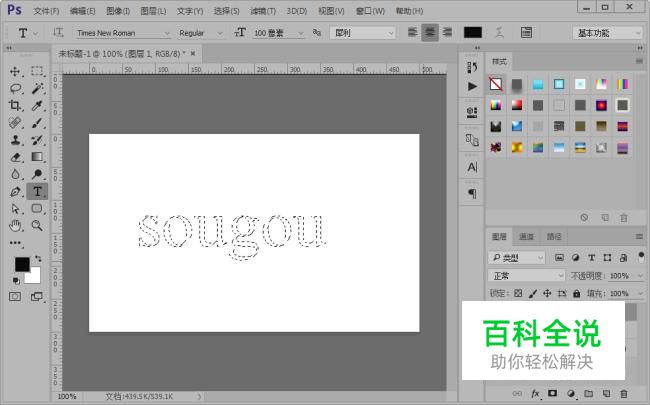Viewport: 650px width, 405px height.
Task: Select the Hand tool
Action: [15, 226]
